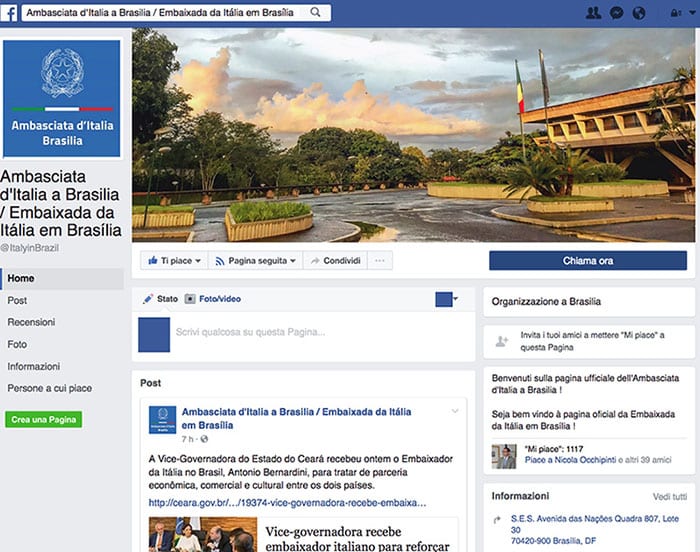This screenshot has height=552, width=700.
Task: Click the Ambasciata d'Italia profile picture
Action: pyautogui.click(x=62, y=98)
